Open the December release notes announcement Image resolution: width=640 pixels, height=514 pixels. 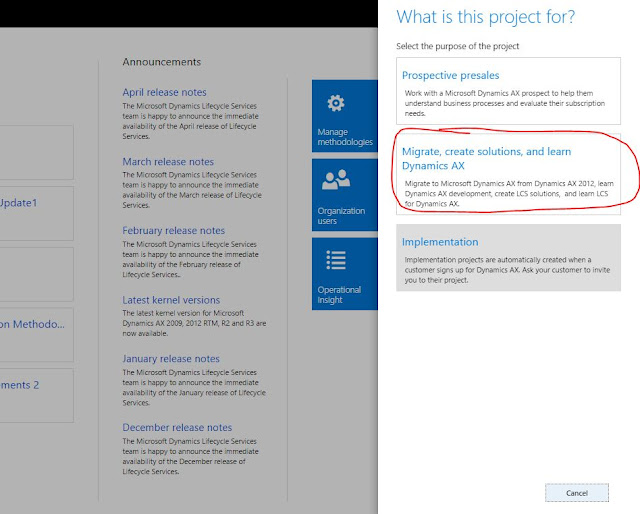point(177,427)
